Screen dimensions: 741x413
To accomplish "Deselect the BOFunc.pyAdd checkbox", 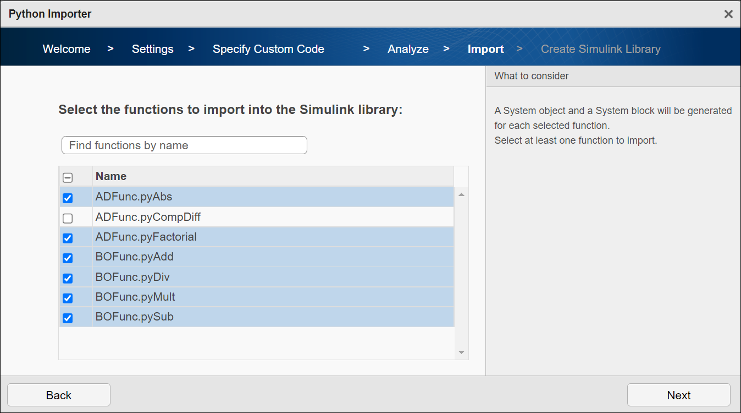I will pyautogui.click(x=68, y=258).
